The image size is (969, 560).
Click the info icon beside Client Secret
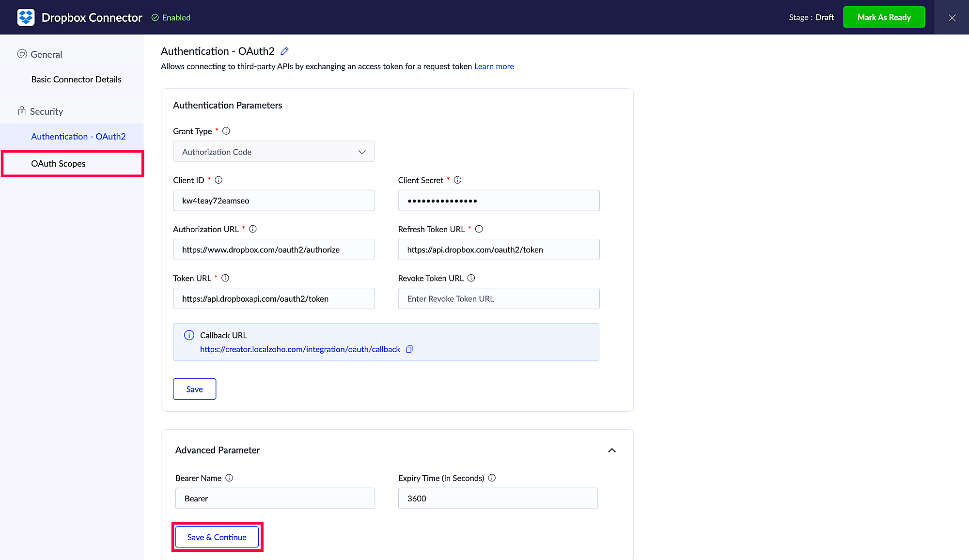click(x=457, y=180)
